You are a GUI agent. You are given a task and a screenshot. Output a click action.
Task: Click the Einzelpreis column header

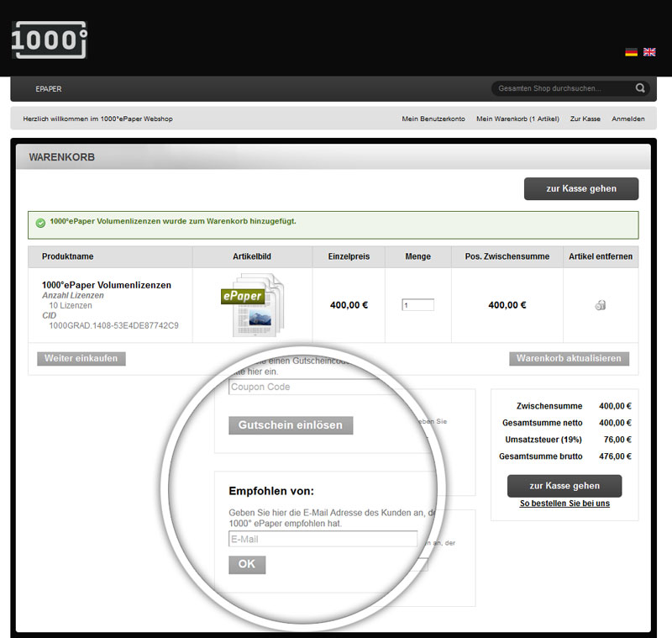coord(349,256)
